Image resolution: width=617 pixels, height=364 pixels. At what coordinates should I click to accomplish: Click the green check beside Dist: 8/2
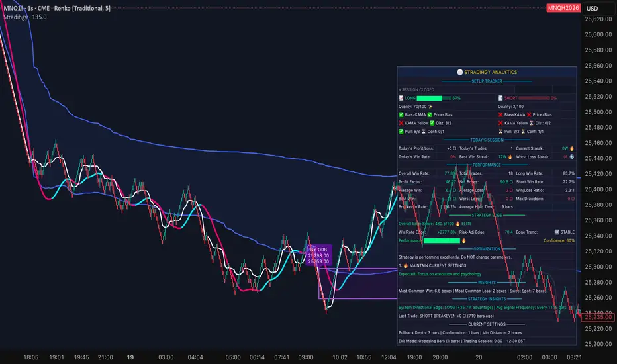432,123
